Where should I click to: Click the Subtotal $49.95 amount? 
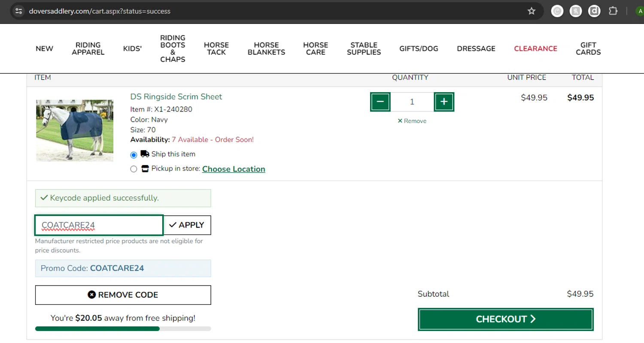pyautogui.click(x=580, y=294)
